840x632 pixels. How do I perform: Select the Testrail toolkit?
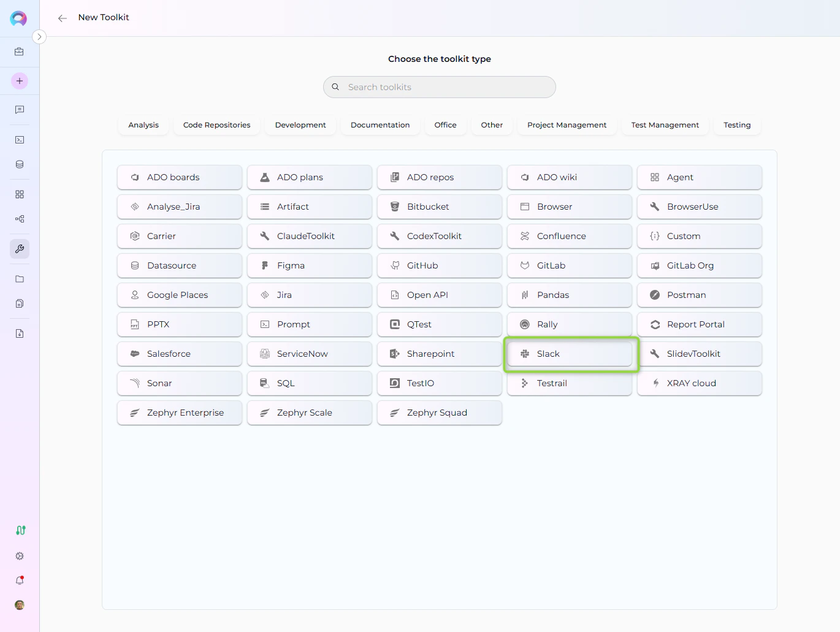point(570,383)
